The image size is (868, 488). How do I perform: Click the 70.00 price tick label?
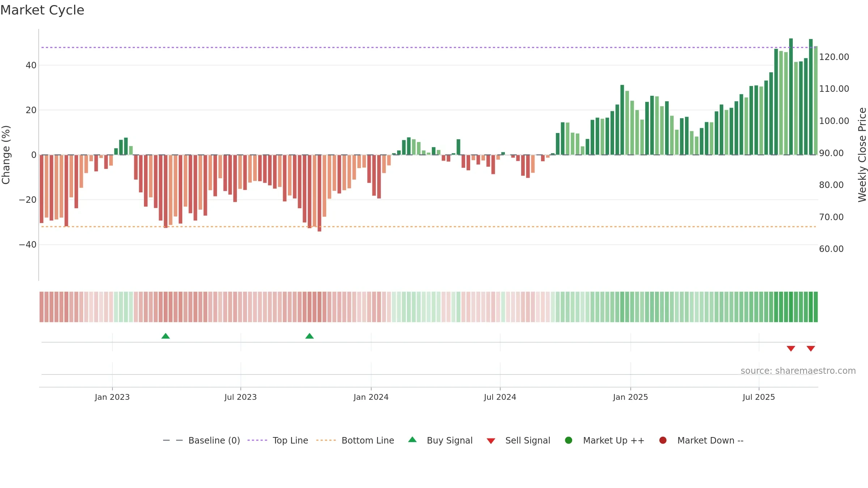point(831,217)
